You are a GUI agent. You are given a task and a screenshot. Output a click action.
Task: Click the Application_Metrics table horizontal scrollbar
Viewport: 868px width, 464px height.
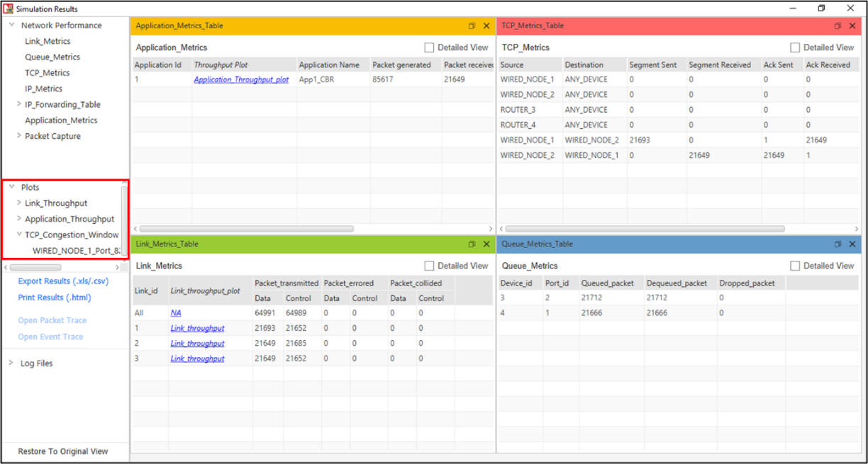click(x=246, y=229)
